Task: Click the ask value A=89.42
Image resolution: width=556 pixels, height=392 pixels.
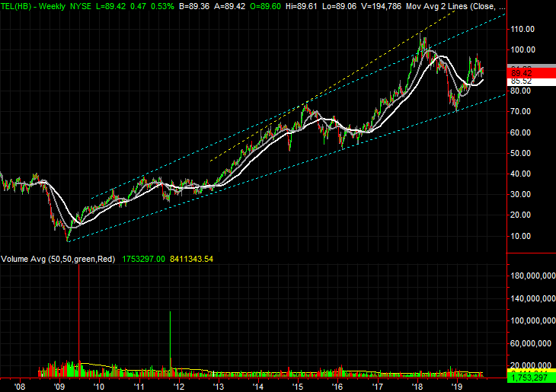Action: (230, 6)
